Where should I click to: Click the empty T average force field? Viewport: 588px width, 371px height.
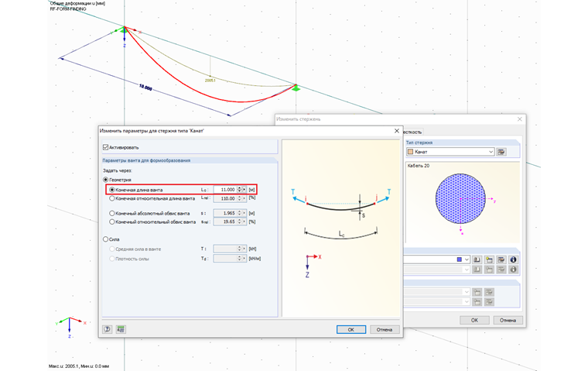pos(225,249)
